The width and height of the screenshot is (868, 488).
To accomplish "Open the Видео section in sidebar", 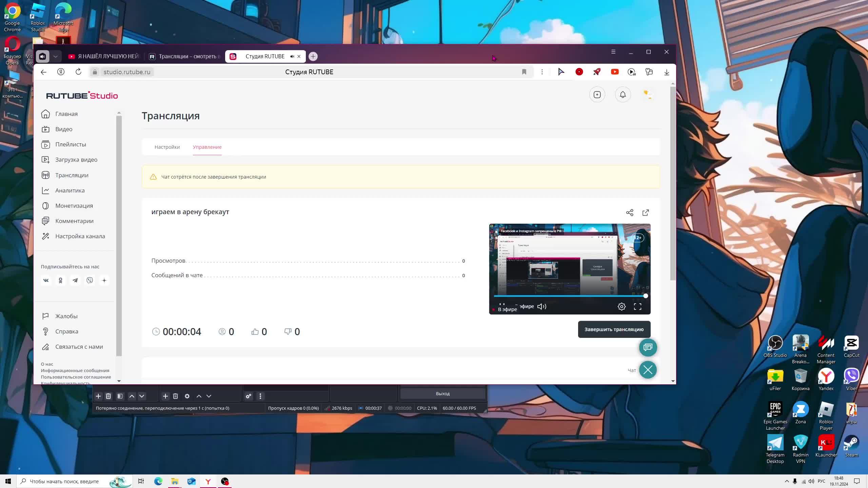I will (x=63, y=129).
